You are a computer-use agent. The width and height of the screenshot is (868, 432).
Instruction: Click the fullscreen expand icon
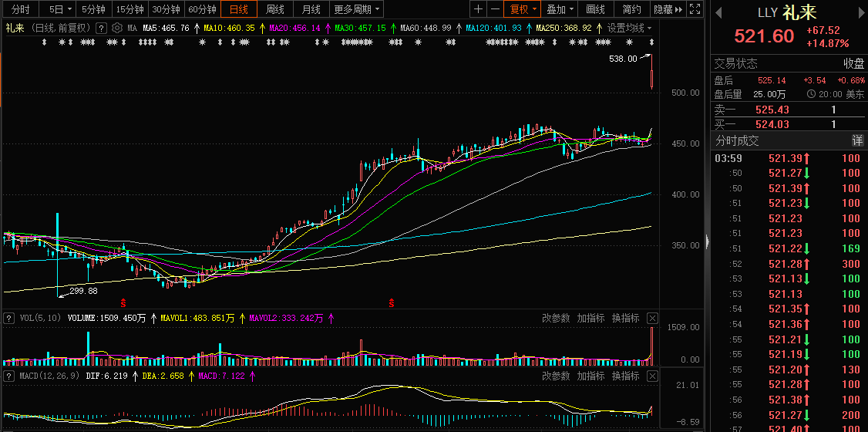[695, 9]
